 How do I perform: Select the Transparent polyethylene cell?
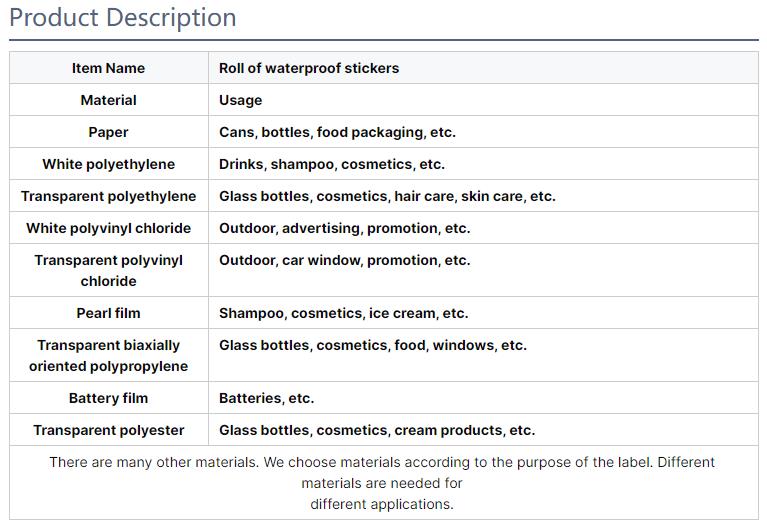point(108,196)
